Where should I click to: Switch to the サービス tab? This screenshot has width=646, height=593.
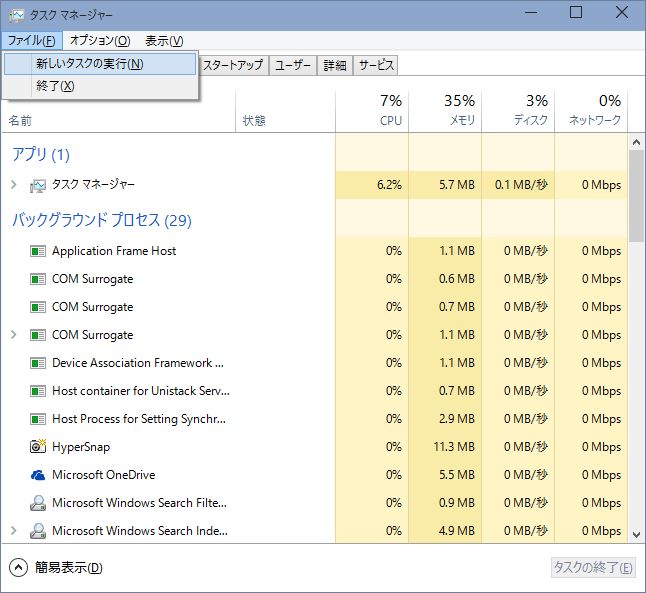(376, 65)
